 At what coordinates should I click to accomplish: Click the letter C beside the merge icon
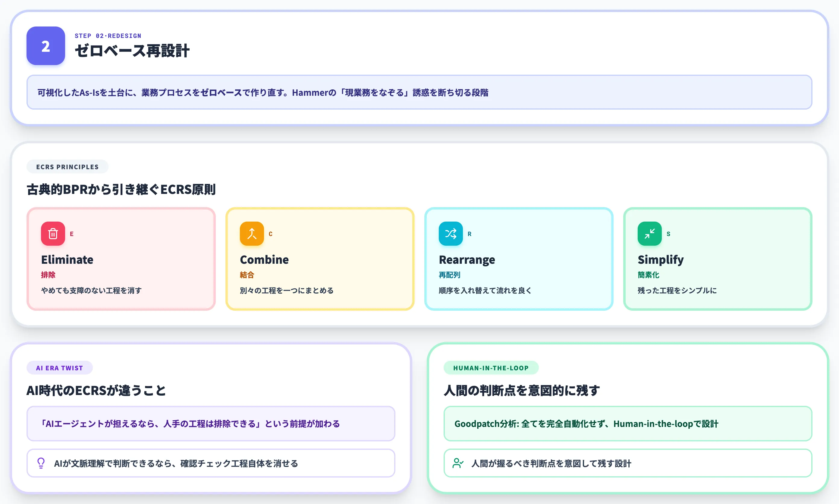[x=271, y=234]
